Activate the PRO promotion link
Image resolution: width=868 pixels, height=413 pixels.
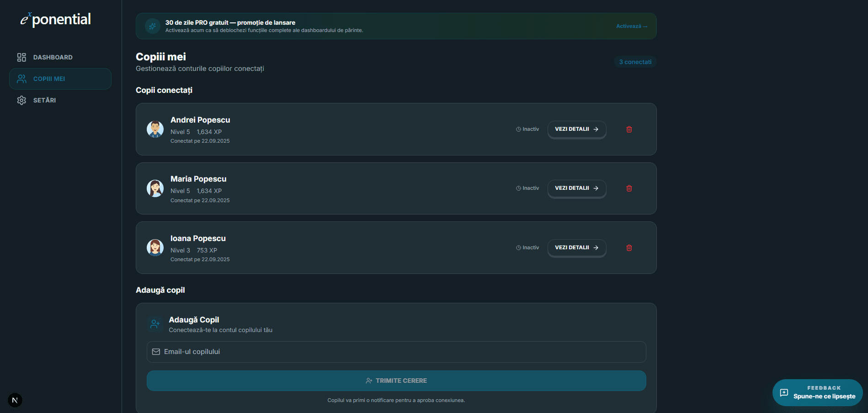(632, 26)
